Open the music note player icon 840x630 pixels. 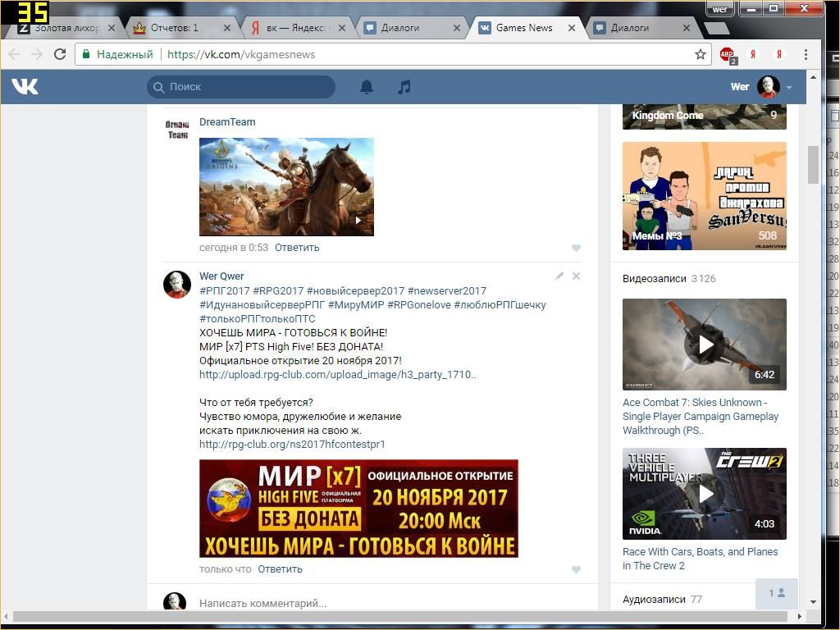(404, 87)
